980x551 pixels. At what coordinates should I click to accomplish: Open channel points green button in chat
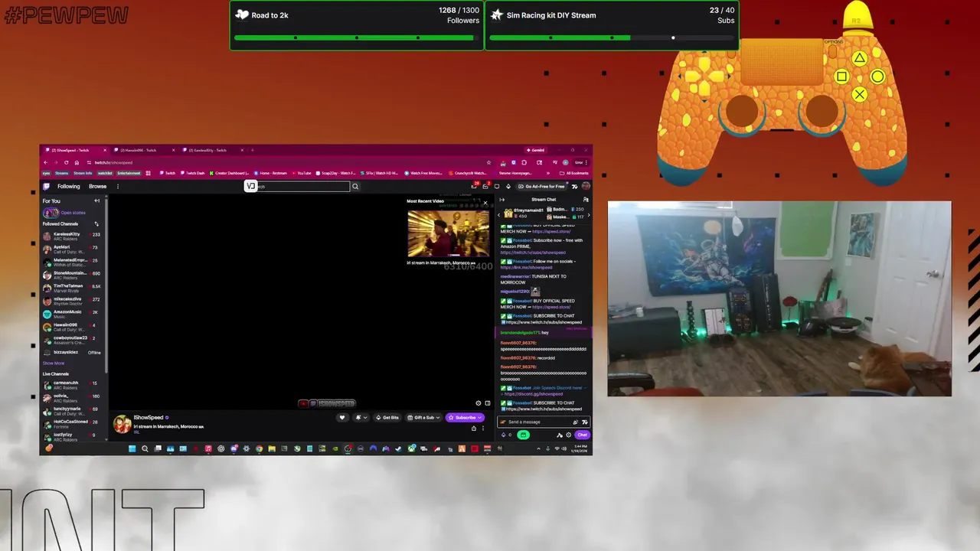(524, 435)
